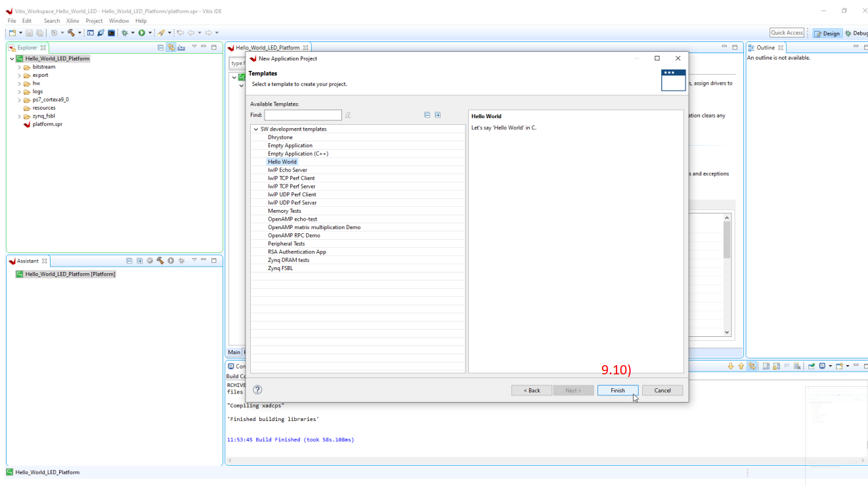Open the Help menu
This screenshot has width=868, height=486.
[141, 21]
